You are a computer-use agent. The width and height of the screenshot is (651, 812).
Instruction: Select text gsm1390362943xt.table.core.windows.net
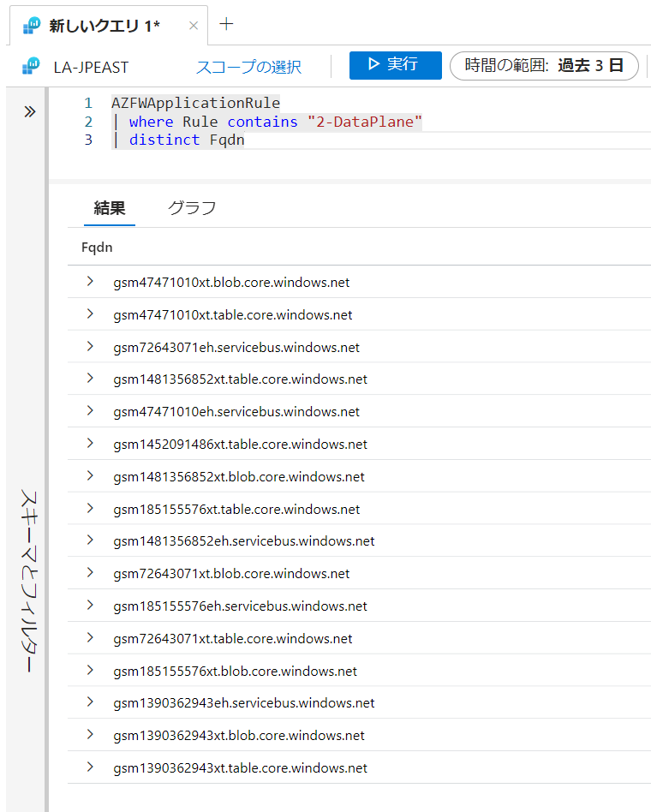coord(241,768)
